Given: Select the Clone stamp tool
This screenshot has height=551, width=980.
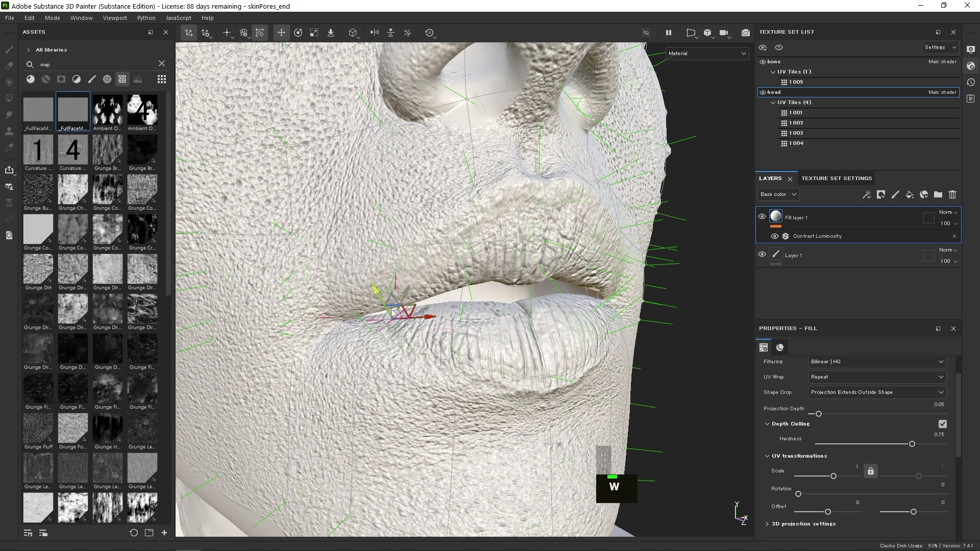Looking at the screenshot, I should click(x=9, y=132).
